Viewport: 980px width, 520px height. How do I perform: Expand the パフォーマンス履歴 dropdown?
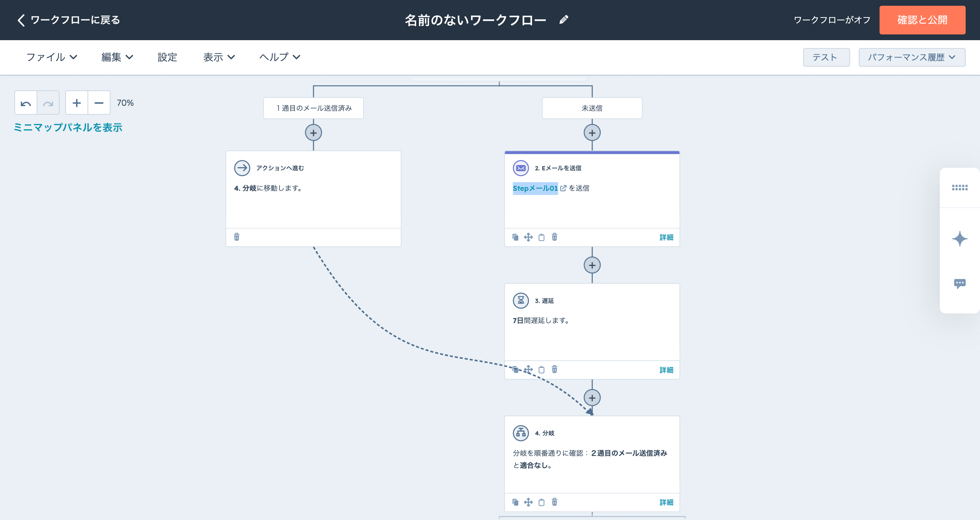tap(911, 57)
